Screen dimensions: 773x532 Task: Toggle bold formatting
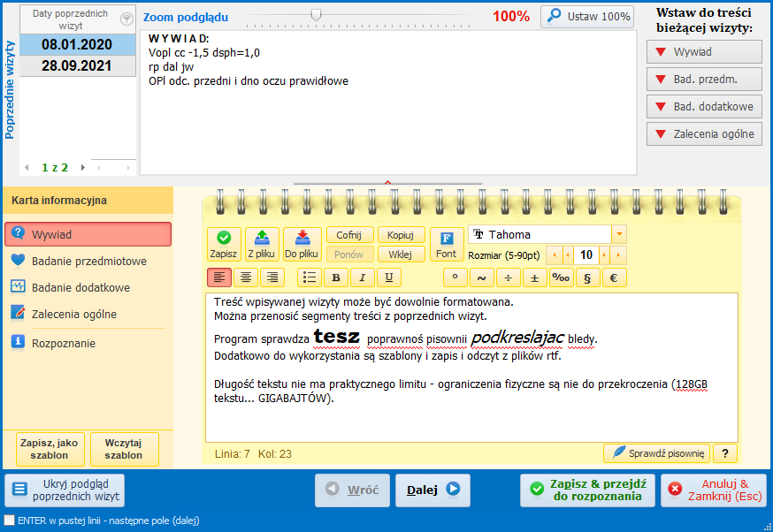coord(336,277)
